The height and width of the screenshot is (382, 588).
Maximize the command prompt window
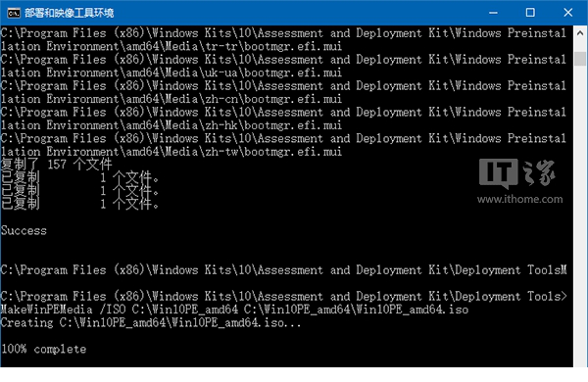tap(530, 13)
